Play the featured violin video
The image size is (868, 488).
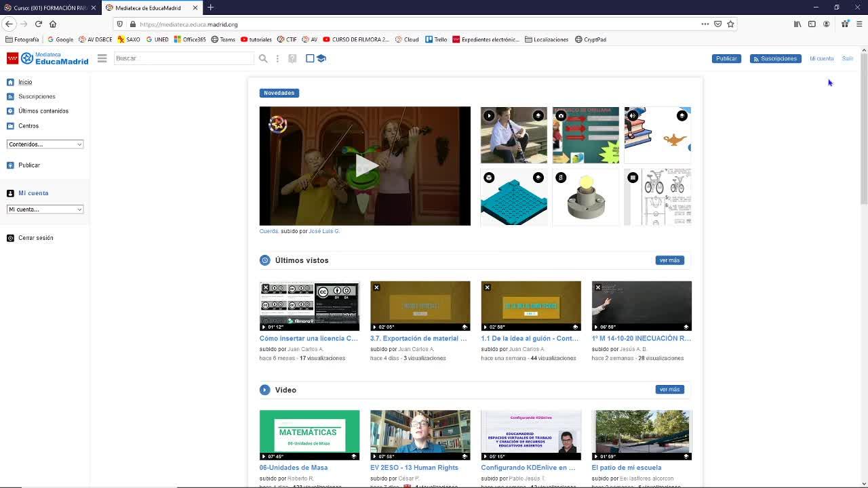tap(365, 166)
